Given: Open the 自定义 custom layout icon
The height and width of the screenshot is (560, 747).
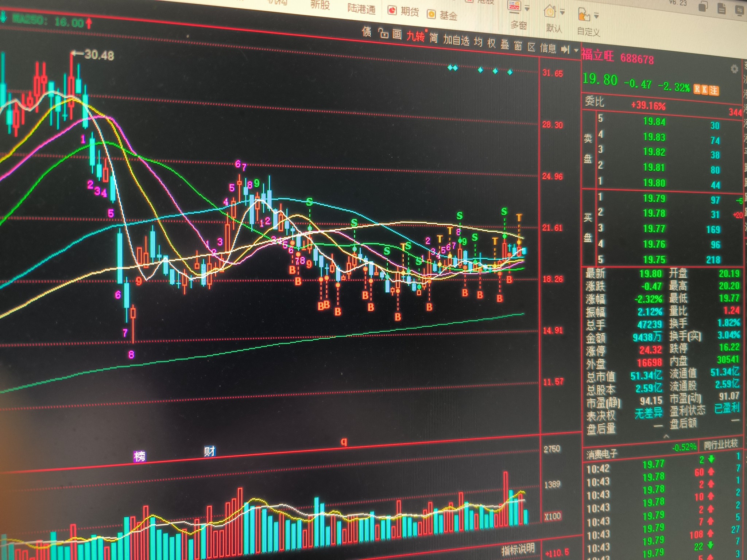Looking at the screenshot, I should pos(584,15).
